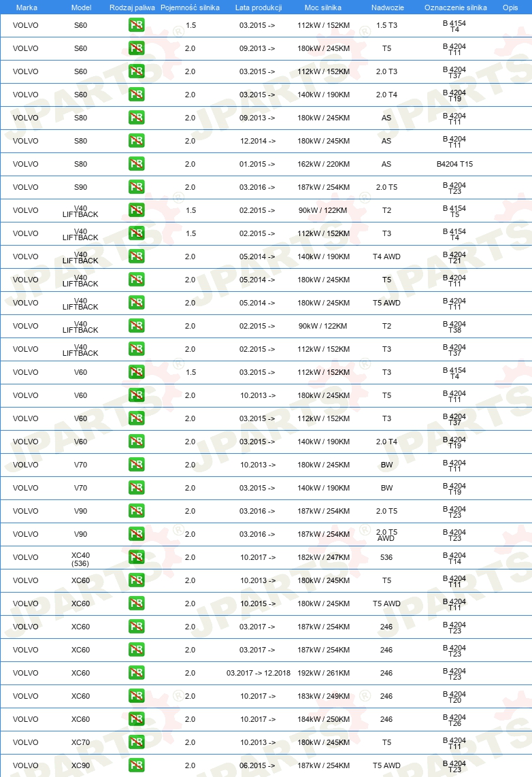
Task: Click the Model column header
Action: (x=81, y=7)
